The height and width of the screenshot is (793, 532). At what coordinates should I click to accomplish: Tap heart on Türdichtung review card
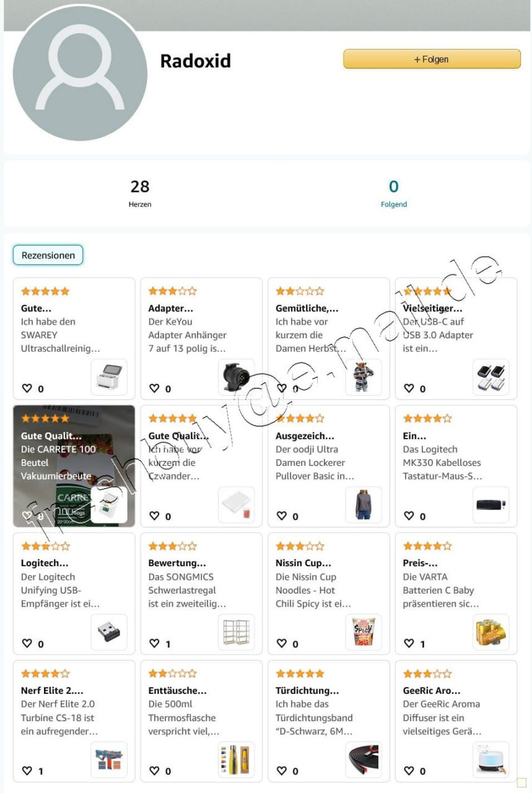pyautogui.click(x=282, y=771)
